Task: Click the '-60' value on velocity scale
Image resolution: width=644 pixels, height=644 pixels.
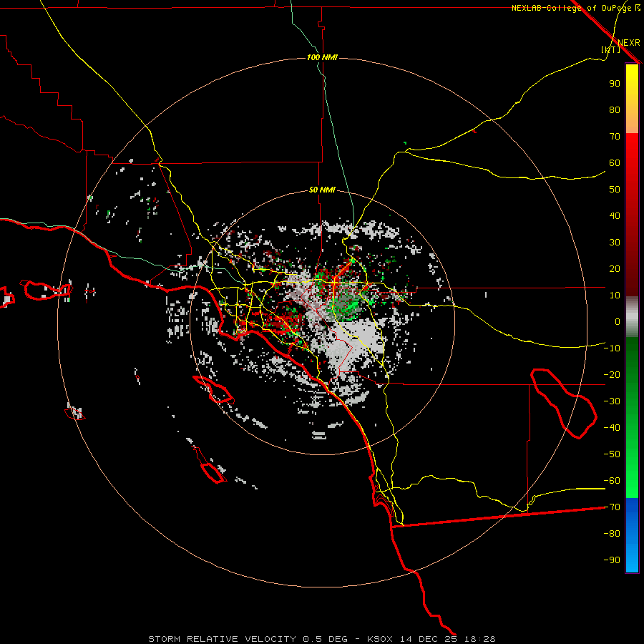Action: [612, 481]
